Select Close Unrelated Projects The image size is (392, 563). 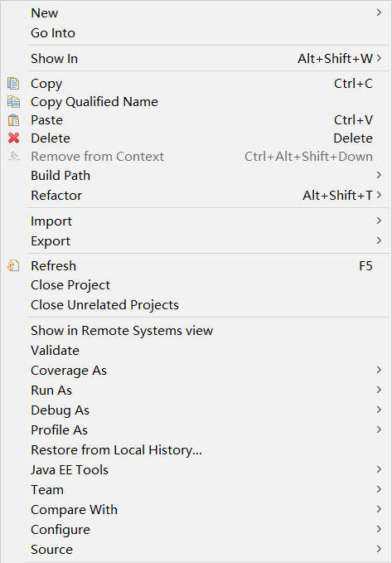(104, 305)
